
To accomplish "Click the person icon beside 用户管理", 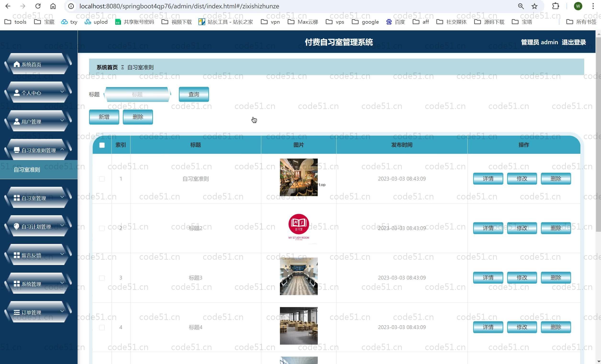I will [x=17, y=121].
